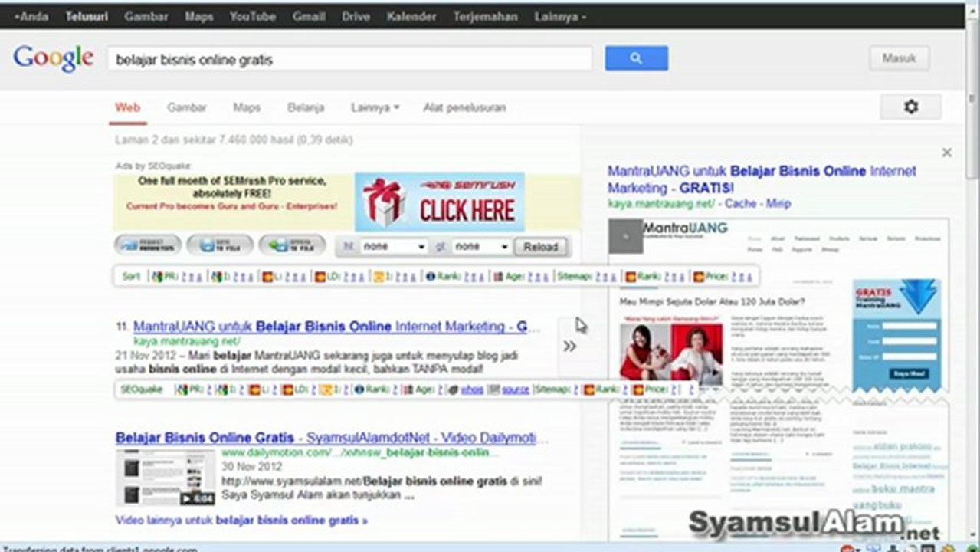The image size is (980, 552).
Task: Click MantraUANG page preview thumbnail
Action: pos(778,379)
